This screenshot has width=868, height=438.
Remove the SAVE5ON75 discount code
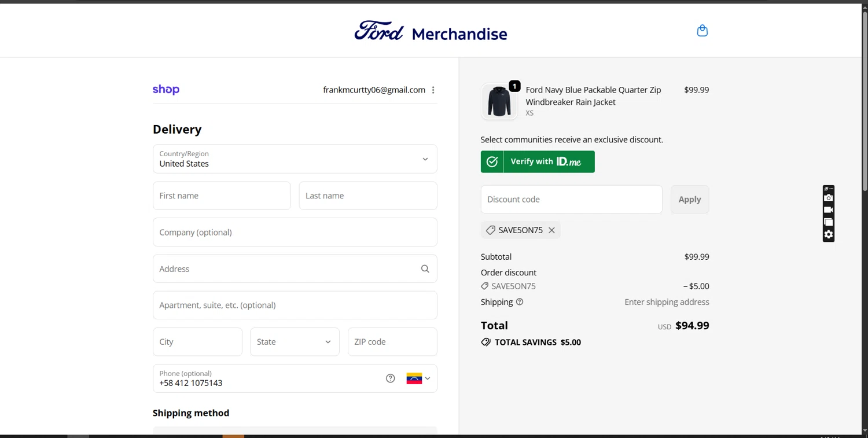pyautogui.click(x=551, y=230)
